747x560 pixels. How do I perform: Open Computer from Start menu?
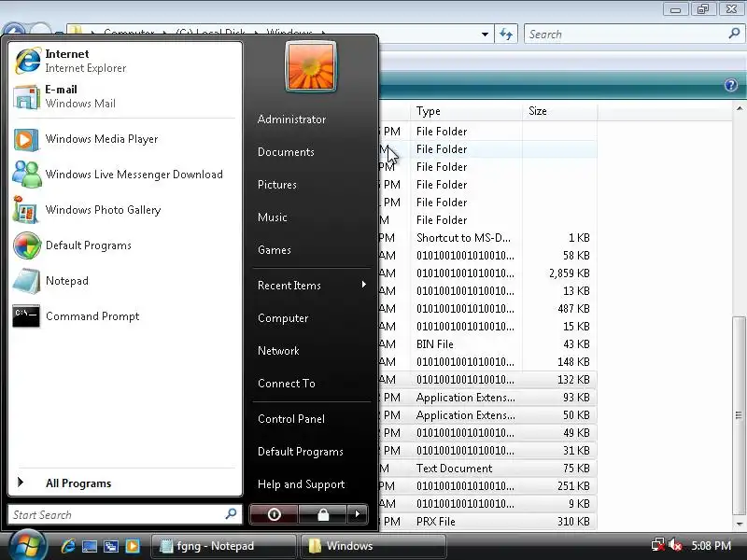(x=283, y=318)
